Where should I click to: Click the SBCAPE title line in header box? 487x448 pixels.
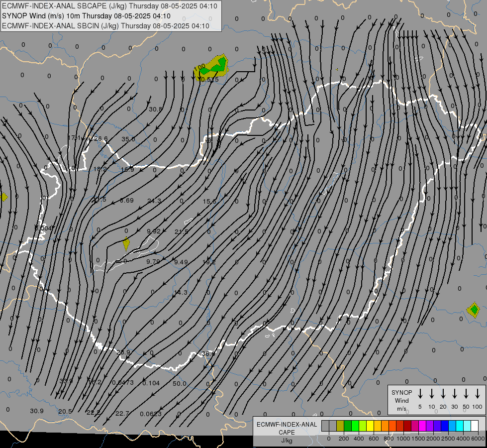[x=109, y=6]
